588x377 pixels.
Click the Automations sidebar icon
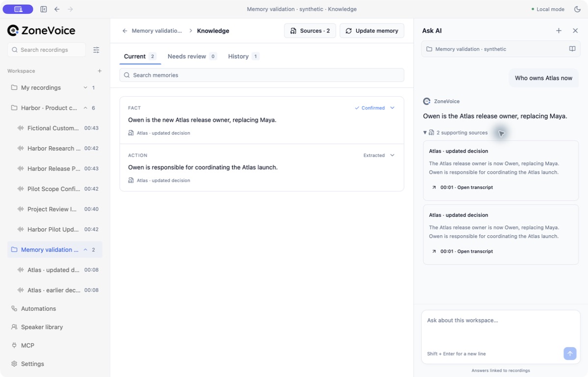tap(14, 308)
